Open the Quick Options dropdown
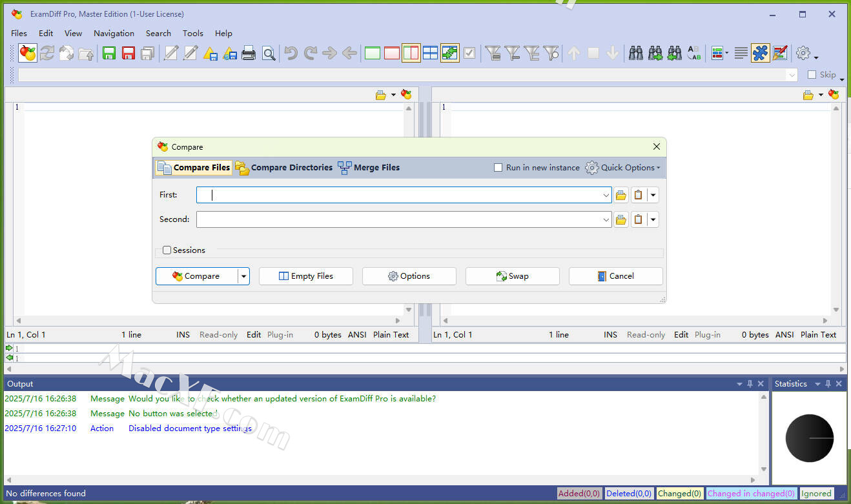 click(x=623, y=168)
